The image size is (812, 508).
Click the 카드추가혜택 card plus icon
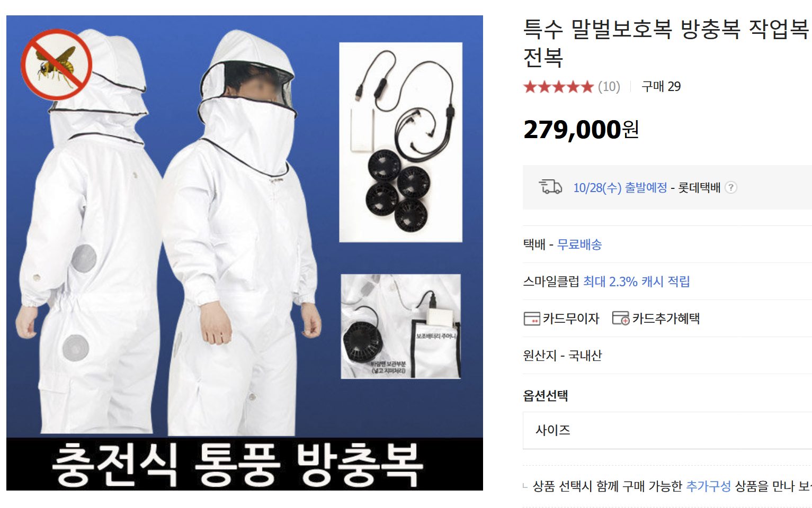tap(620, 318)
